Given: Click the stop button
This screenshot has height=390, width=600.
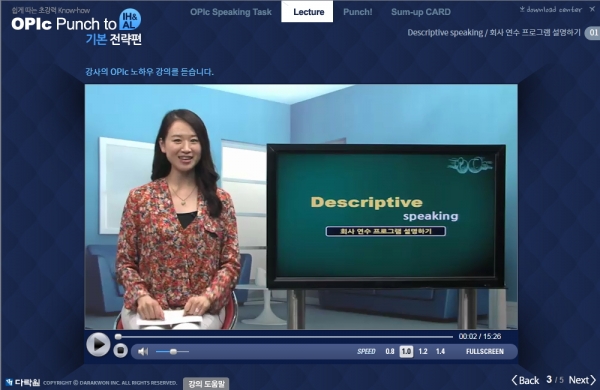Looking at the screenshot, I should (121, 351).
